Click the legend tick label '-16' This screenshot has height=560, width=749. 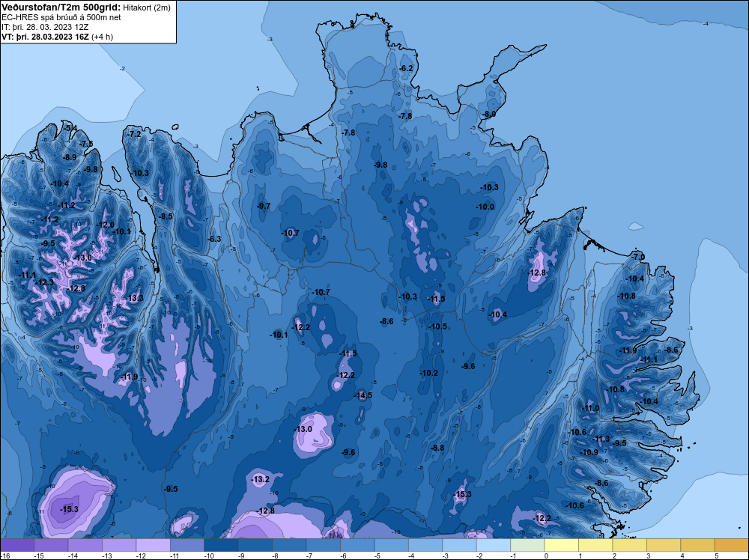(4, 556)
